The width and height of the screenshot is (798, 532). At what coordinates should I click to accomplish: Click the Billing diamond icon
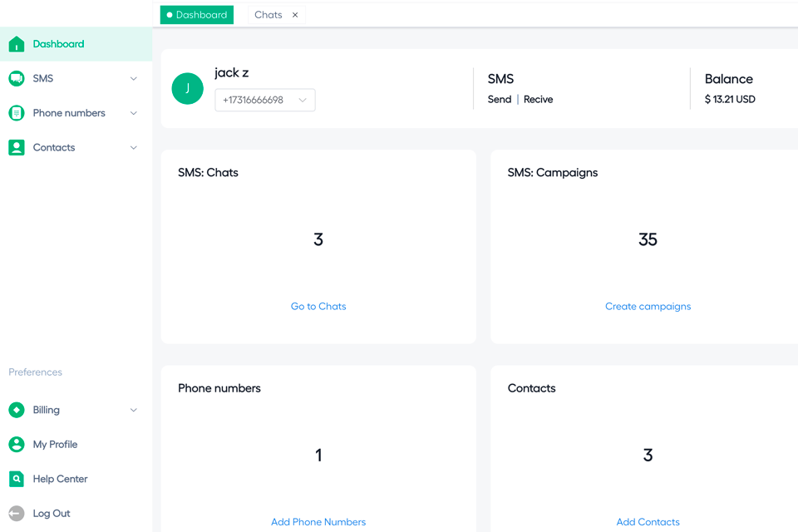[x=17, y=410]
